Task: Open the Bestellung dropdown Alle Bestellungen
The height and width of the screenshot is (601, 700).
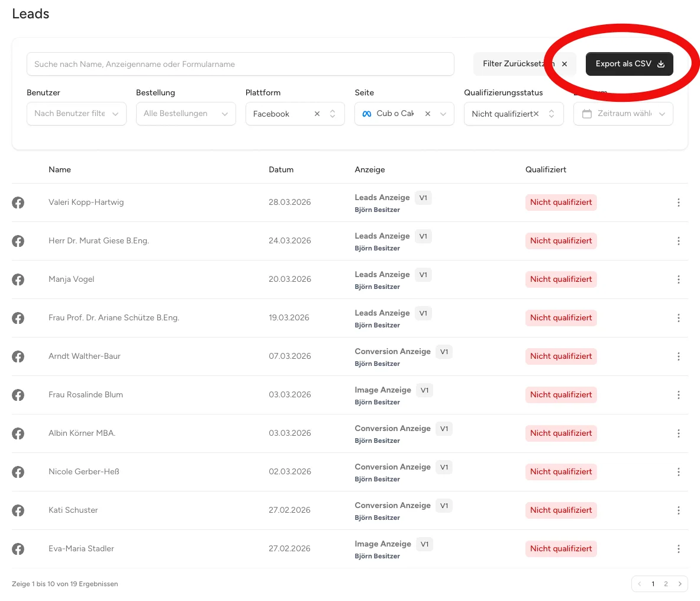Action: (x=186, y=114)
